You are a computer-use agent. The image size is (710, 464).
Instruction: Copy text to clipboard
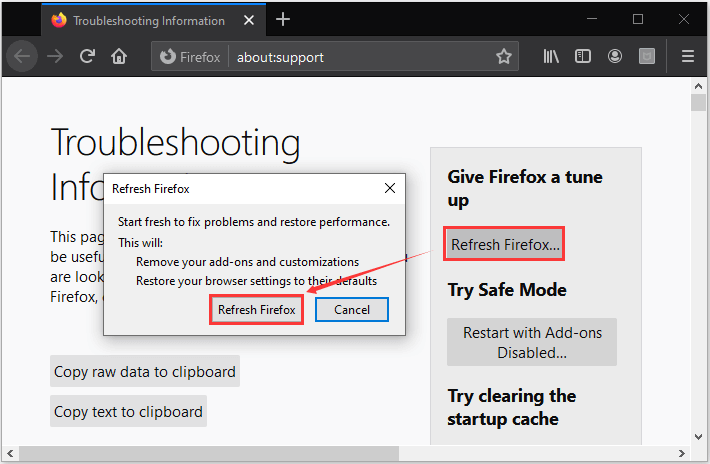point(128,411)
